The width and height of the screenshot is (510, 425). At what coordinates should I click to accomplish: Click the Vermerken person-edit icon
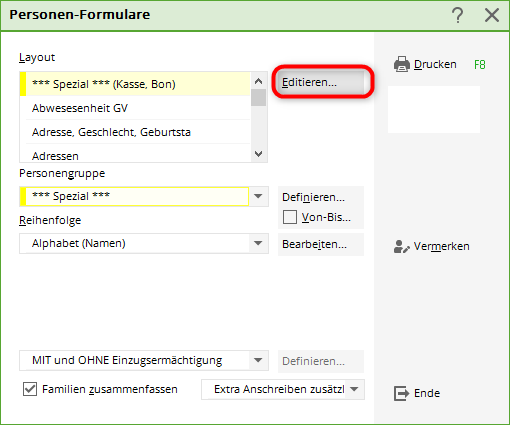402,247
